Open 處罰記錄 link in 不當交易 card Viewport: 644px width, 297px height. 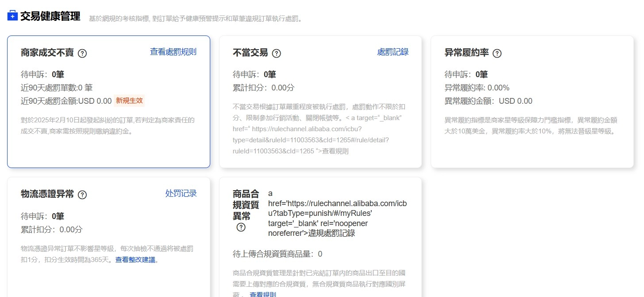pos(393,52)
